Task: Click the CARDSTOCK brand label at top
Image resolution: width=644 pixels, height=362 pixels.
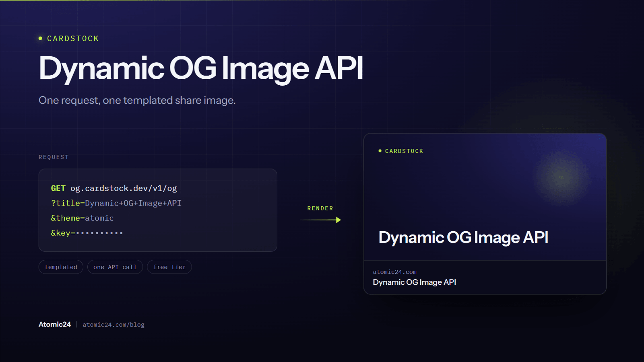Action: pyautogui.click(x=73, y=39)
